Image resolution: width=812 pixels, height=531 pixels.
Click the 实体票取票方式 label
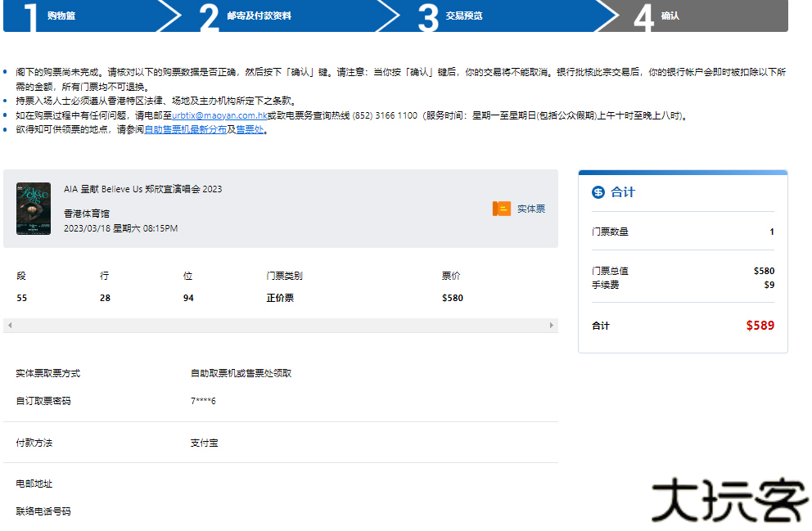48,373
